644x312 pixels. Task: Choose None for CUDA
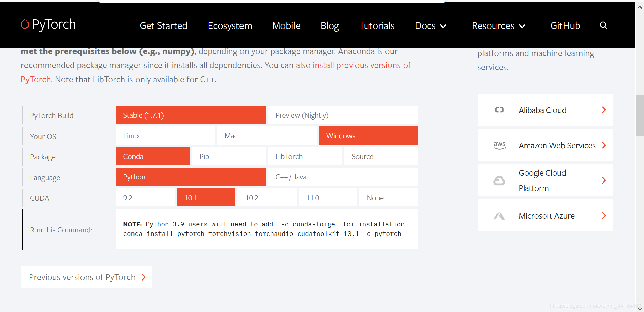[x=389, y=198]
